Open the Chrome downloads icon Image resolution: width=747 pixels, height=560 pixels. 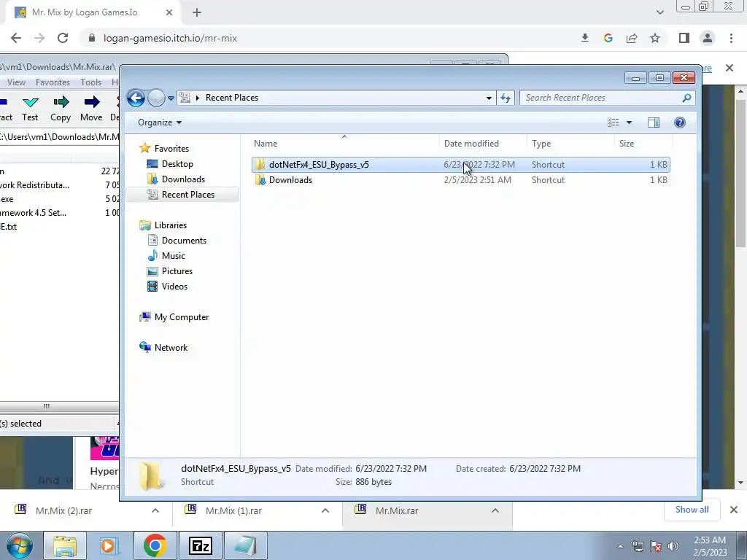(x=584, y=38)
